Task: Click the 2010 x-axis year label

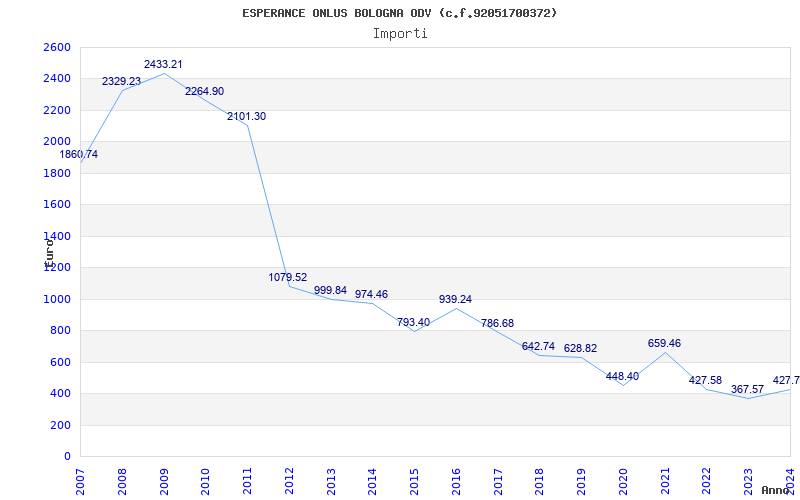Action: (x=206, y=481)
